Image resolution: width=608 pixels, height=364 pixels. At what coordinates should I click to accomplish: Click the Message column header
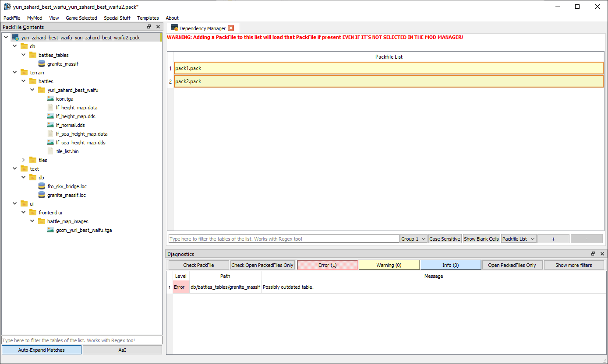pos(434,276)
